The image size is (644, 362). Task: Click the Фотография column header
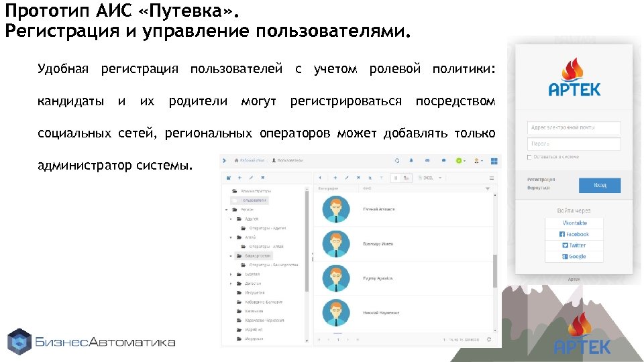coord(328,188)
